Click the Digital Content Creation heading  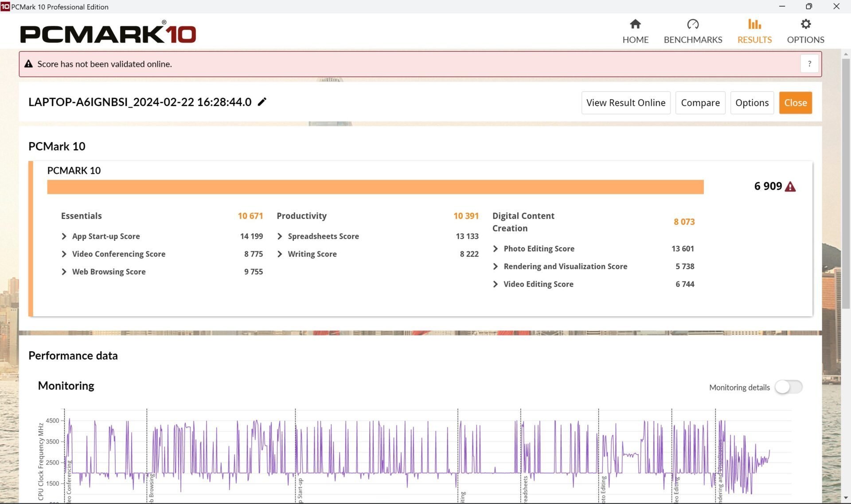click(x=523, y=222)
